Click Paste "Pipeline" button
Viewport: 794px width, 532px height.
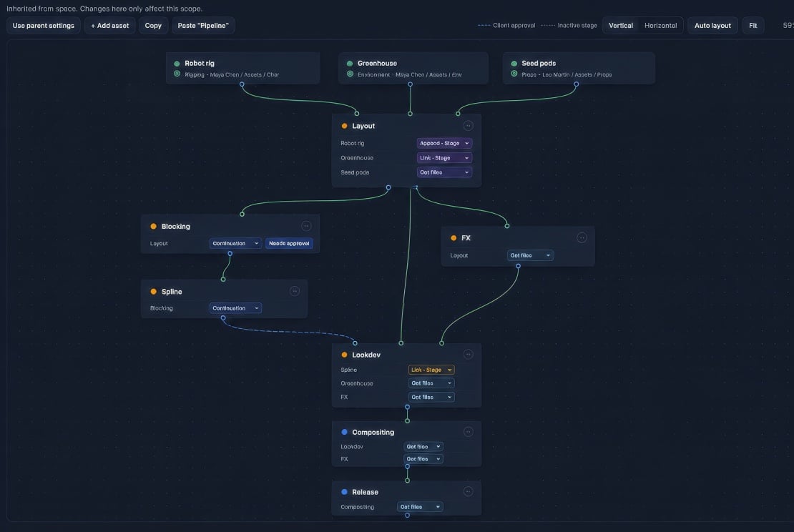click(x=203, y=25)
